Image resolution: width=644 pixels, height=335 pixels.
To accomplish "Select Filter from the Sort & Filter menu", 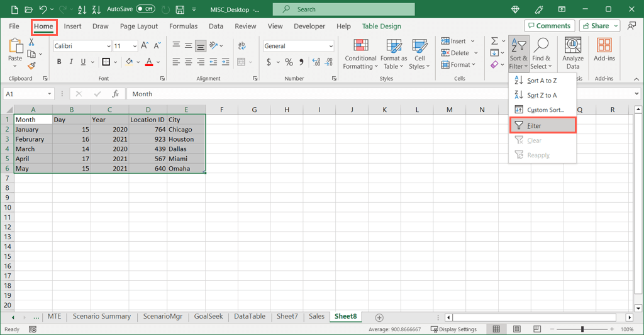I will [x=541, y=125].
